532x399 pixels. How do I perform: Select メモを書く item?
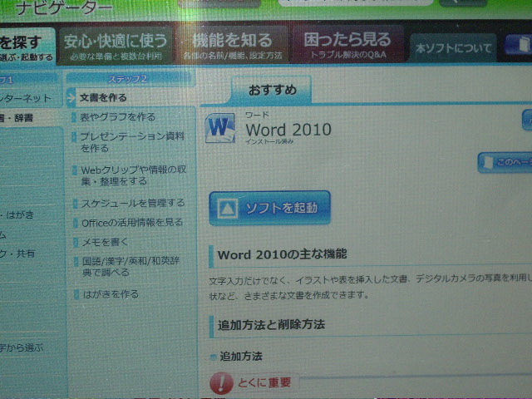coord(105,242)
